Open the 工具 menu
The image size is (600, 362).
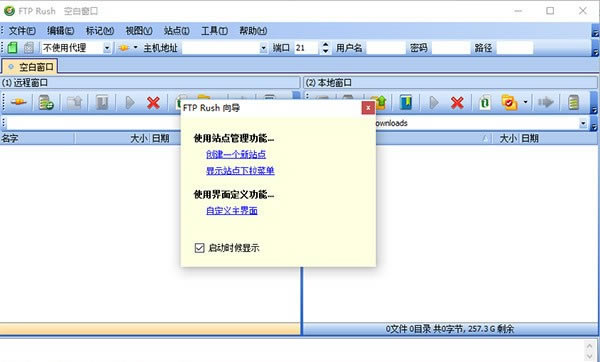point(214,31)
